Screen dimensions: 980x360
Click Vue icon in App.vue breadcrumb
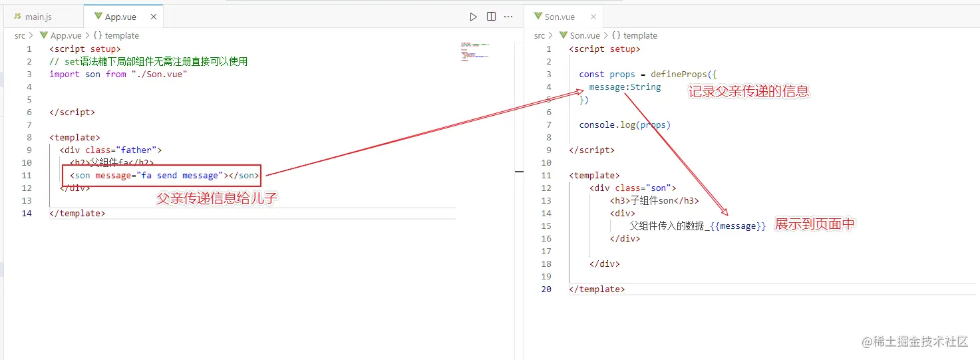coord(45,36)
